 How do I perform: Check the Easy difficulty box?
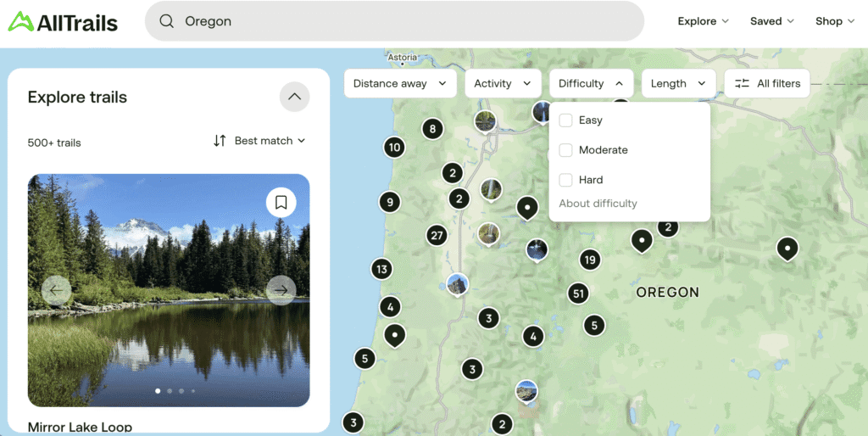click(565, 120)
